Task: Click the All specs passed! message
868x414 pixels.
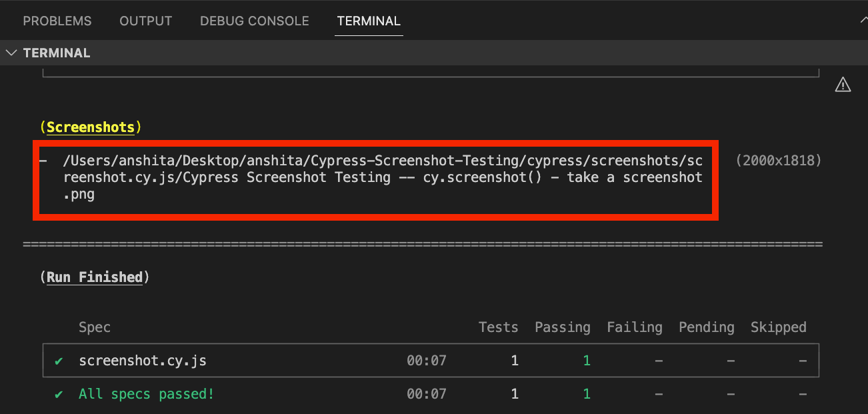Action: pyautogui.click(x=147, y=394)
